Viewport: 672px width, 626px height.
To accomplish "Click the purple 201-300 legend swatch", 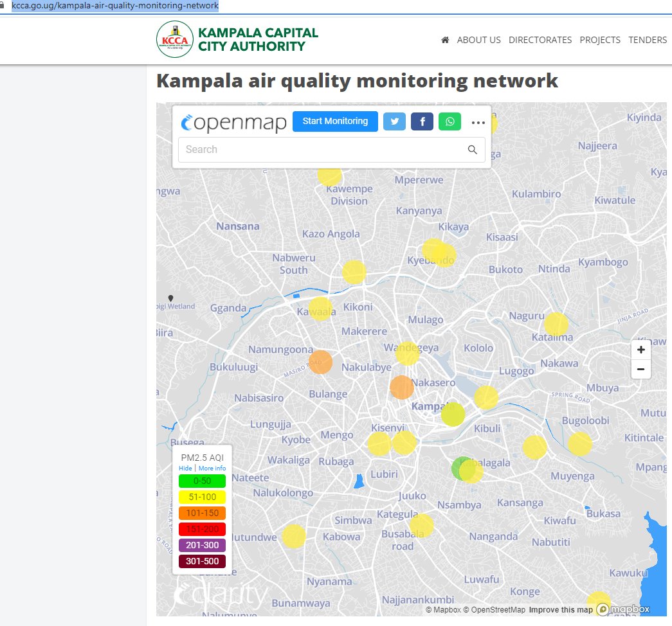I will pos(203,545).
